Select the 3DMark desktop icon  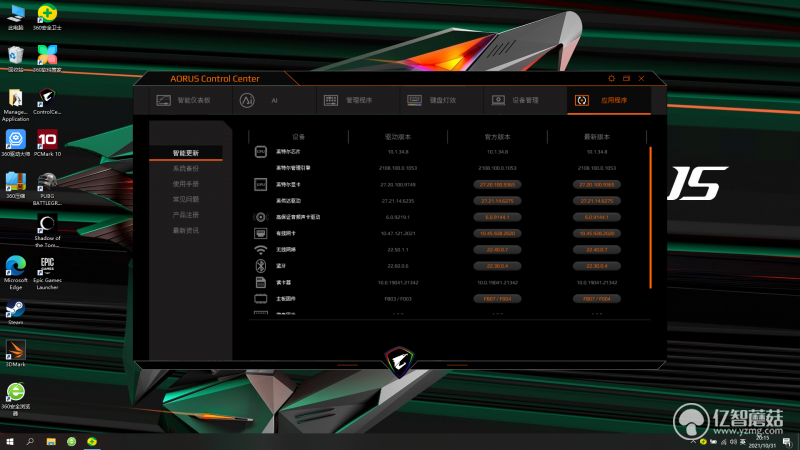click(15, 354)
